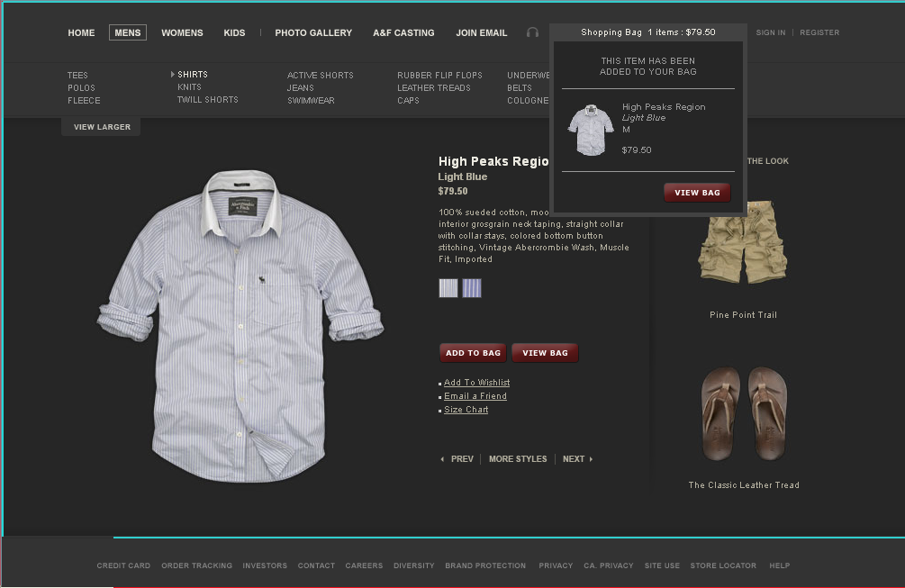
Task: Open the BRAND PROTECTION footer link
Action: (x=485, y=566)
